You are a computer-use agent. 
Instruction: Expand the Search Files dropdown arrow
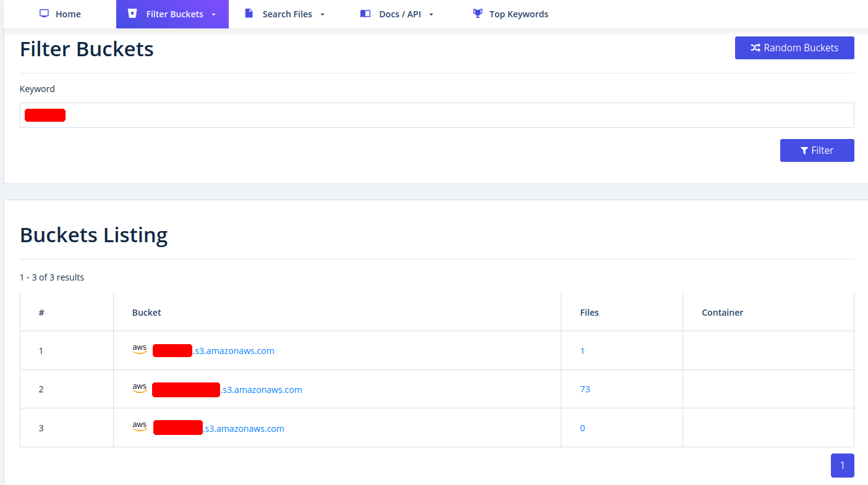coord(323,14)
